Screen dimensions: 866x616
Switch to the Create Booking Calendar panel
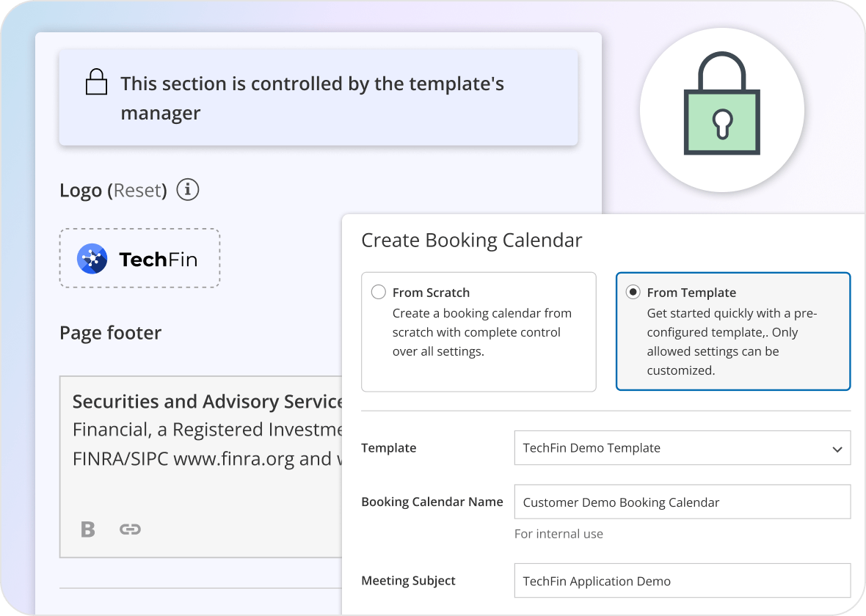(x=471, y=240)
